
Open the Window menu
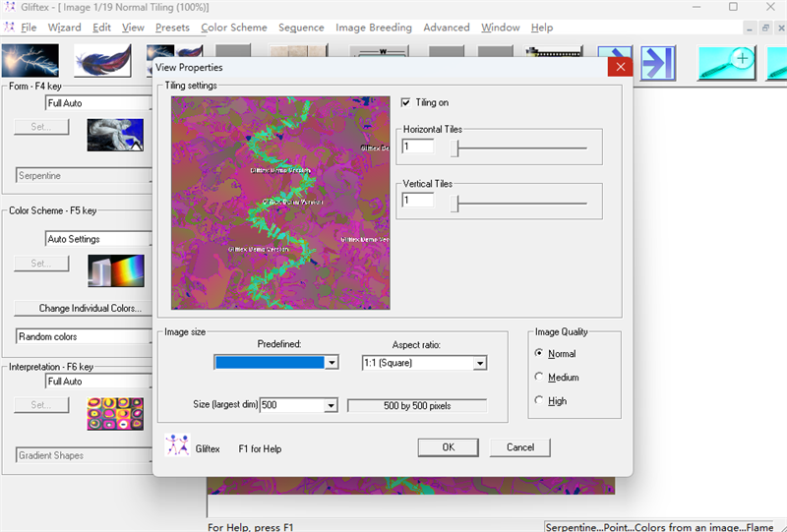point(501,28)
